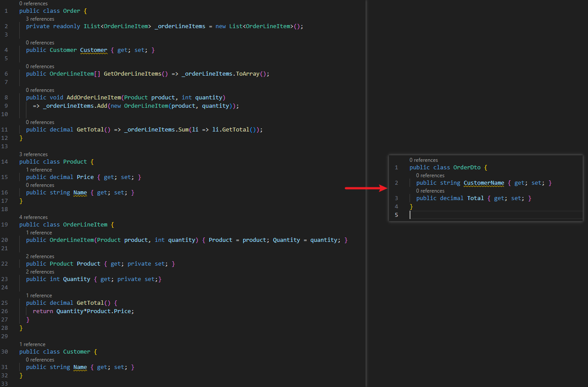Viewport: 588px width, 387px height.
Task: Open '0 references' lens above class Order
Action: [x=33, y=4]
